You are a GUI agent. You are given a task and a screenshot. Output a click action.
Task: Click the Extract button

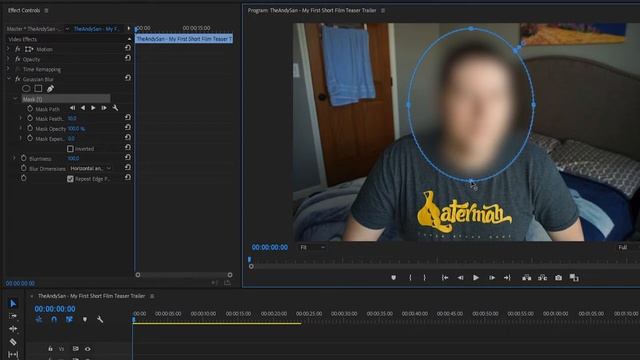click(x=542, y=278)
